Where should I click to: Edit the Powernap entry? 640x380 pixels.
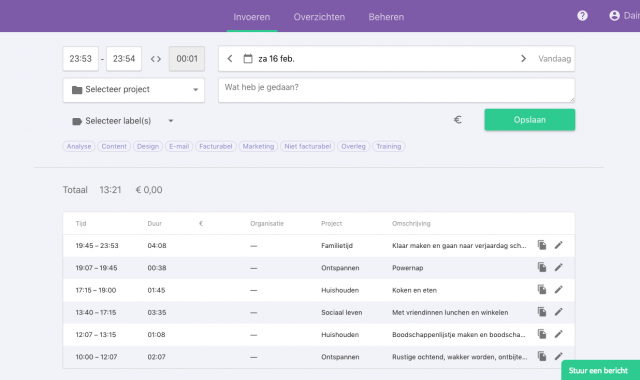(x=559, y=267)
